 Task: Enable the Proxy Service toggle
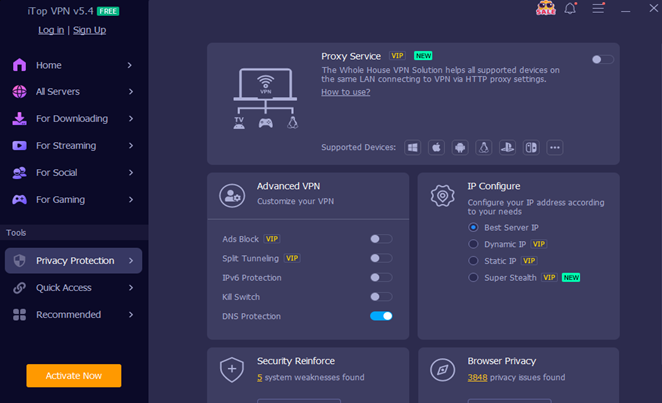pos(602,60)
